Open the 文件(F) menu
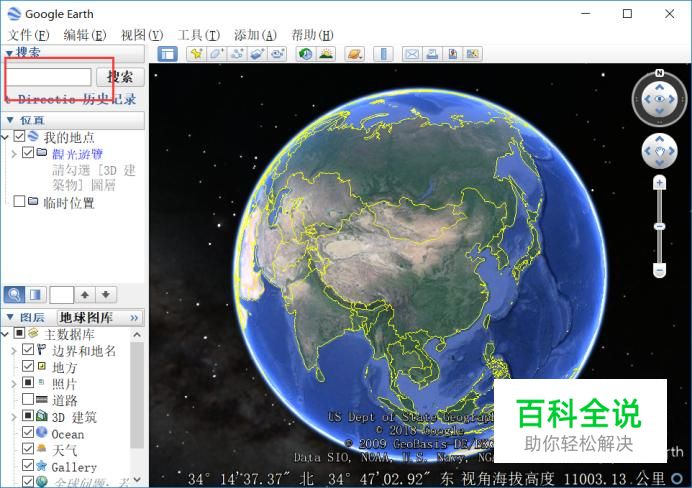692x488 pixels. pyautogui.click(x=29, y=35)
